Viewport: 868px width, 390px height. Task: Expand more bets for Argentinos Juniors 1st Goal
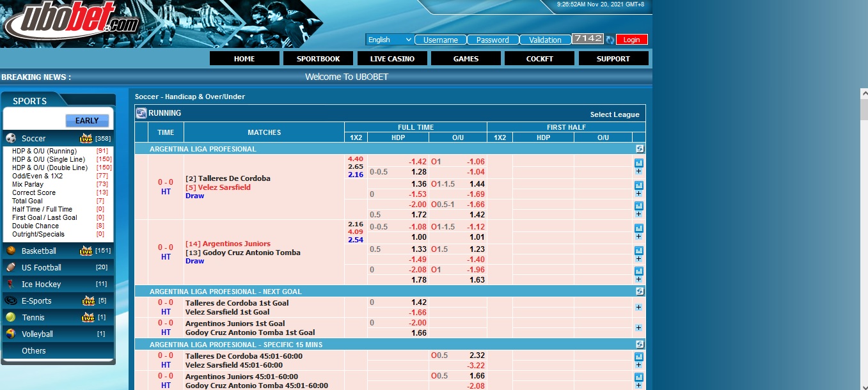[x=638, y=327]
